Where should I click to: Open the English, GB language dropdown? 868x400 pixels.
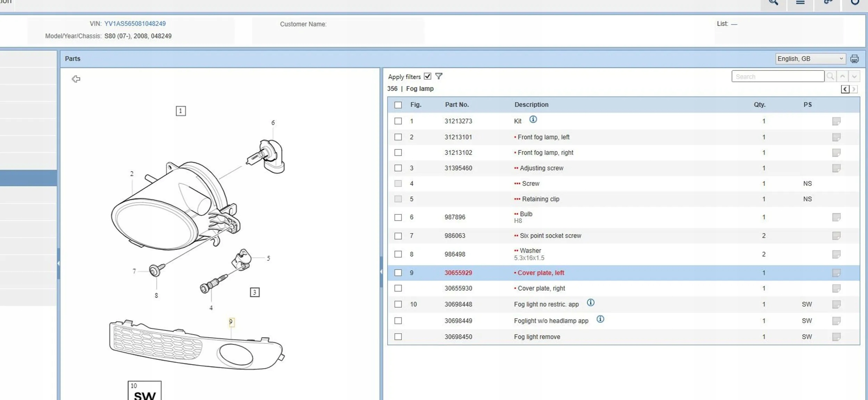tap(810, 59)
